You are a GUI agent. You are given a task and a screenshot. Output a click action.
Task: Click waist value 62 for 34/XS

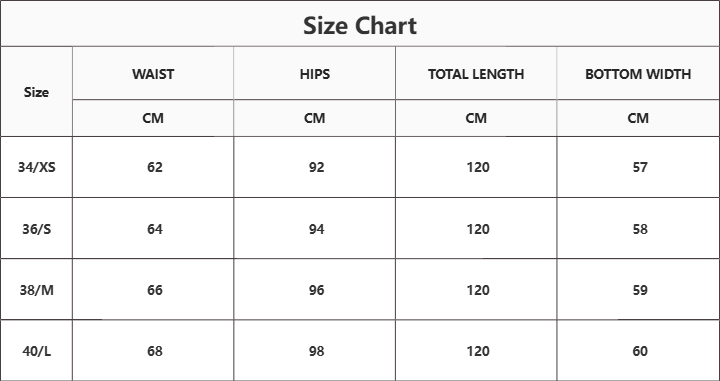[x=155, y=167]
